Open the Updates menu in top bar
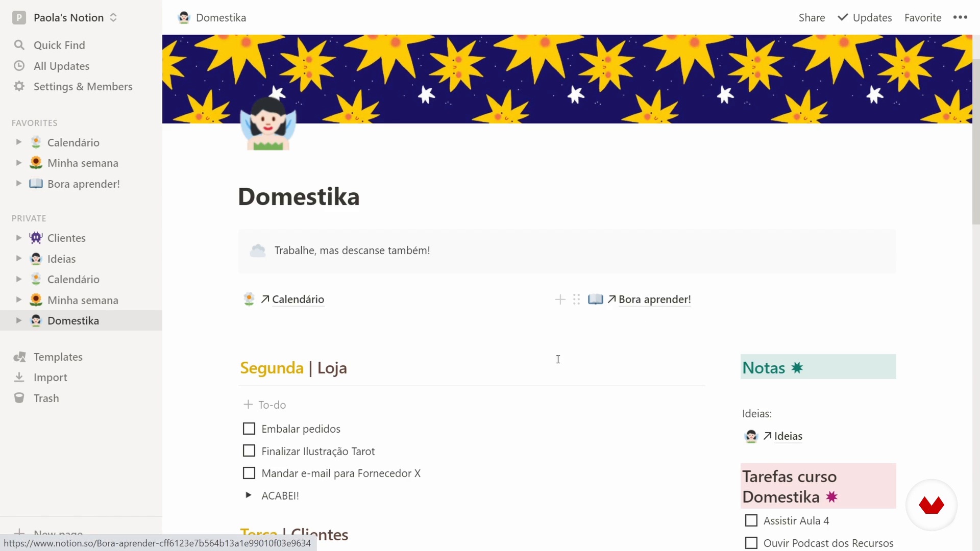The width and height of the screenshot is (980, 551). [865, 17]
